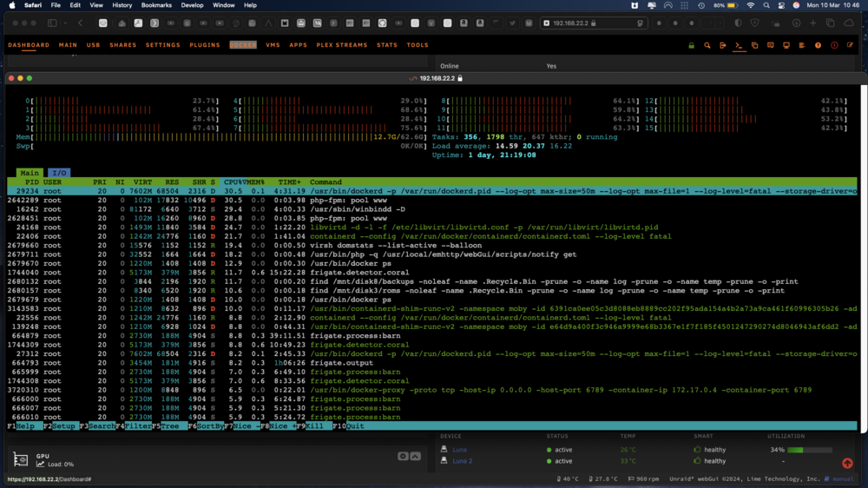Open macOS Control Center icon
The image size is (868, 488).
(781, 5)
